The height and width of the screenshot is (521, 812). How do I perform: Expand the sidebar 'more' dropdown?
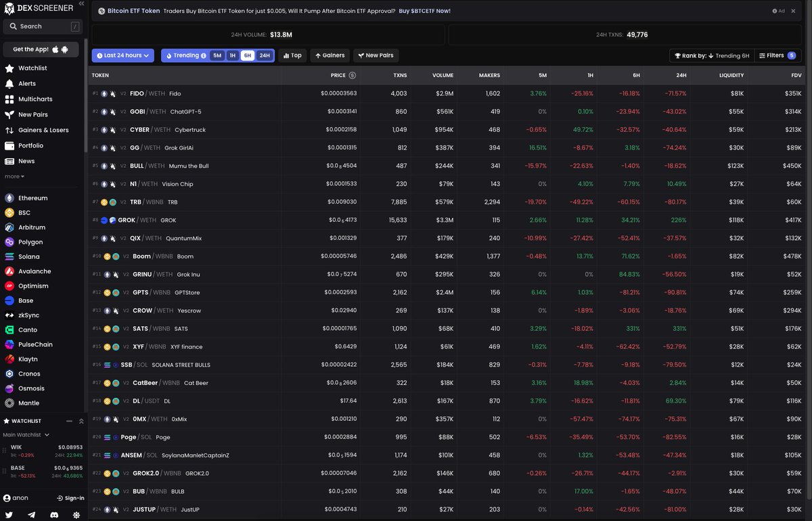(14, 177)
